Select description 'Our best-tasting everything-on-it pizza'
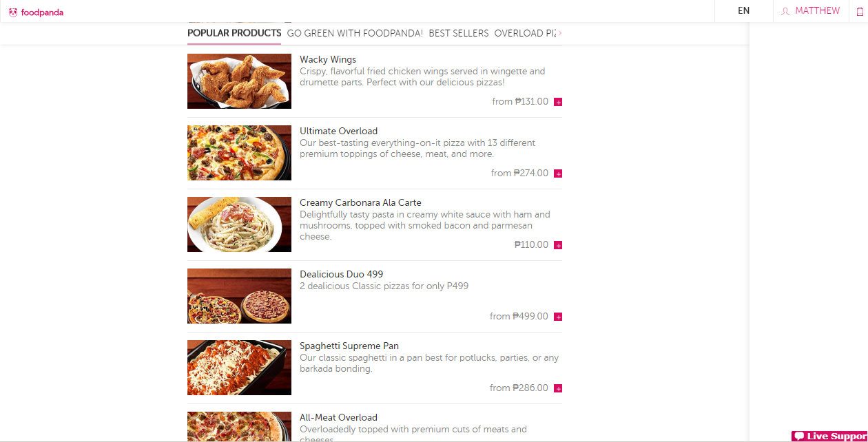Viewport: 868px width, 442px height. pos(417,149)
